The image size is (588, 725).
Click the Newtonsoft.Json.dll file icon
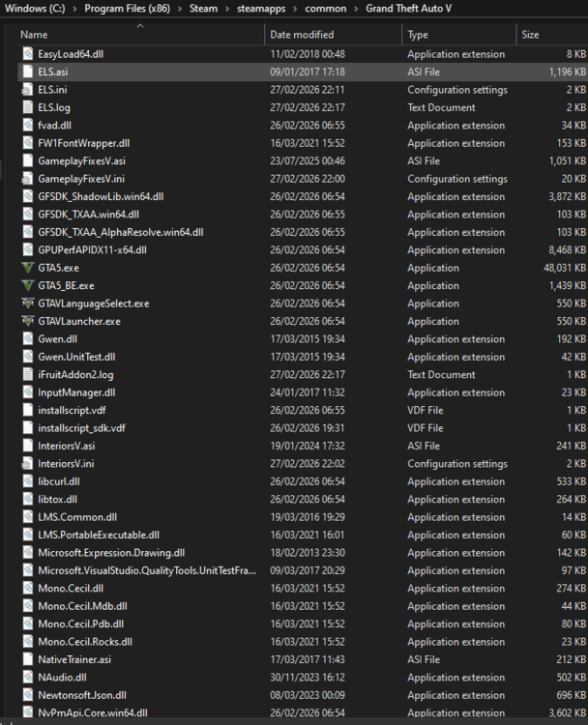click(x=28, y=695)
